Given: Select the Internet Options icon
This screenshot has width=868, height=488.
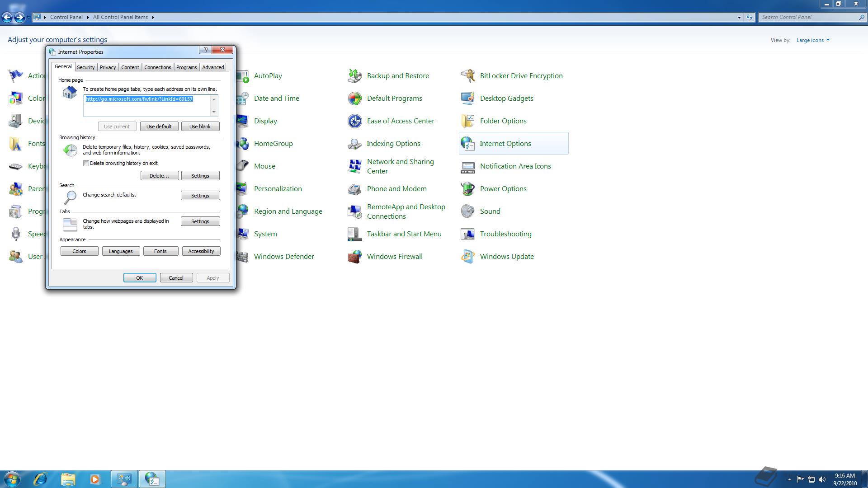Looking at the screenshot, I should (468, 144).
